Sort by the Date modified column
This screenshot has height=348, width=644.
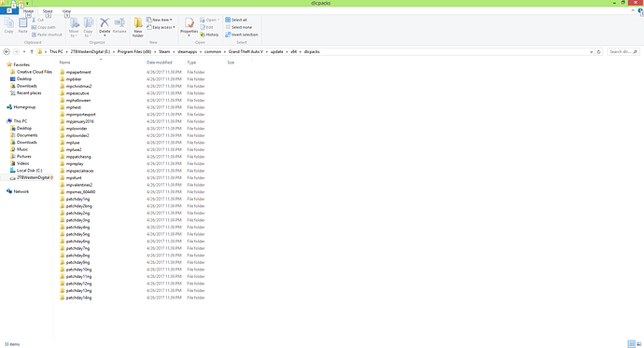pos(160,63)
